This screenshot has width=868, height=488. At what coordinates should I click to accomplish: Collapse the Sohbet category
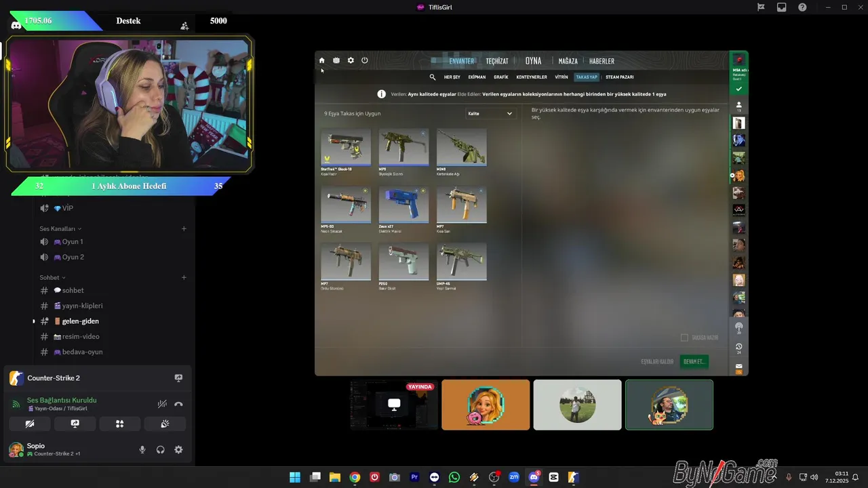coord(53,277)
